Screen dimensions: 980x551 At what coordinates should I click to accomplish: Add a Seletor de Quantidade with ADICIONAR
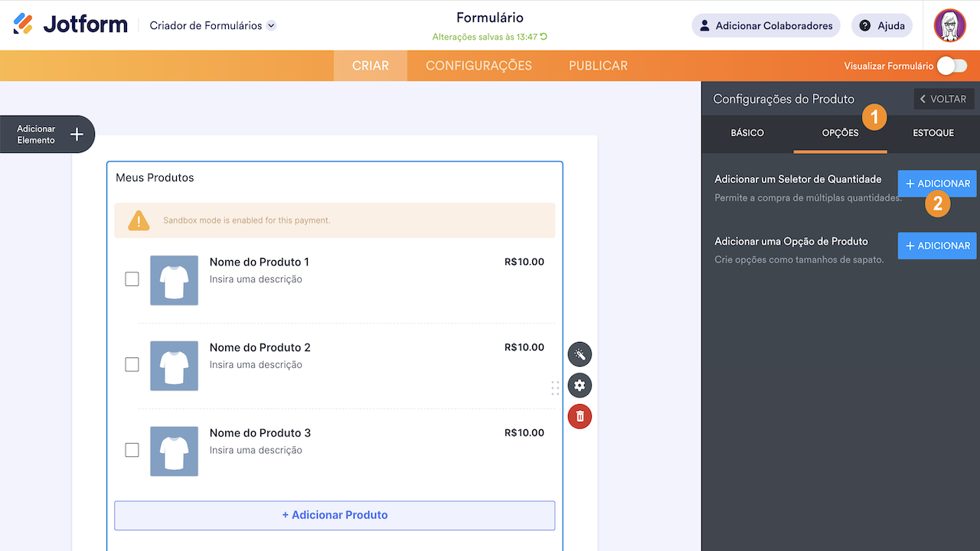point(937,184)
